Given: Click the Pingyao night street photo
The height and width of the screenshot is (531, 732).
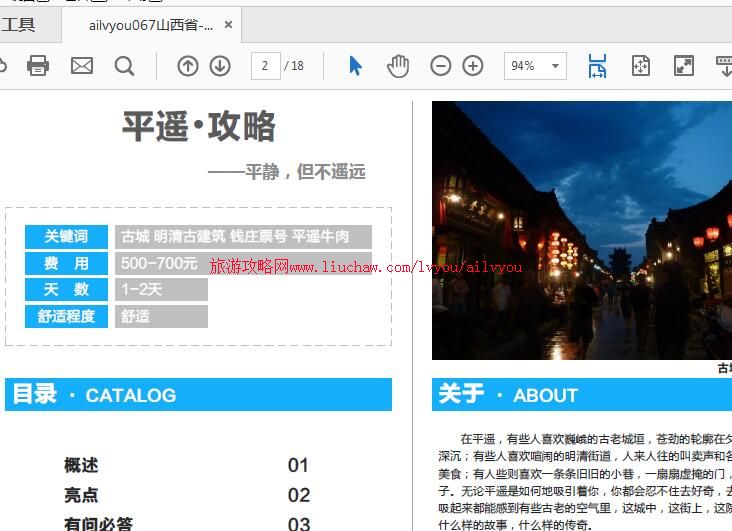Looking at the screenshot, I should click(x=581, y=230).
